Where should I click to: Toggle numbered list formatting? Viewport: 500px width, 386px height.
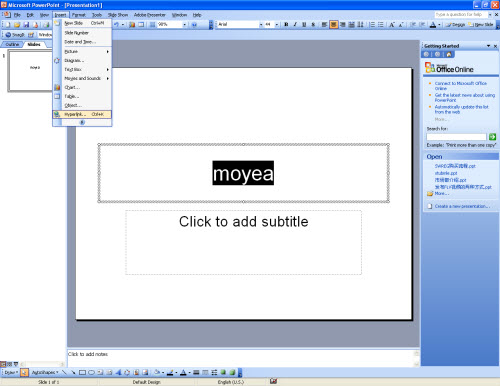coord(372,24)
